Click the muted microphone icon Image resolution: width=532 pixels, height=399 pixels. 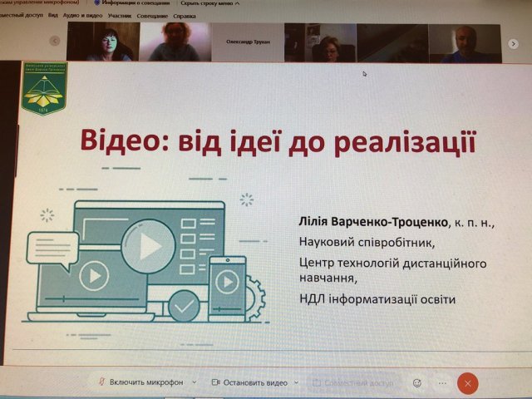click(100, 382)
